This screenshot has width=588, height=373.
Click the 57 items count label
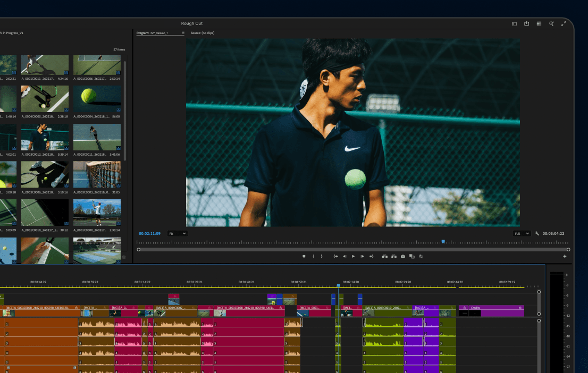pos(119,49)
